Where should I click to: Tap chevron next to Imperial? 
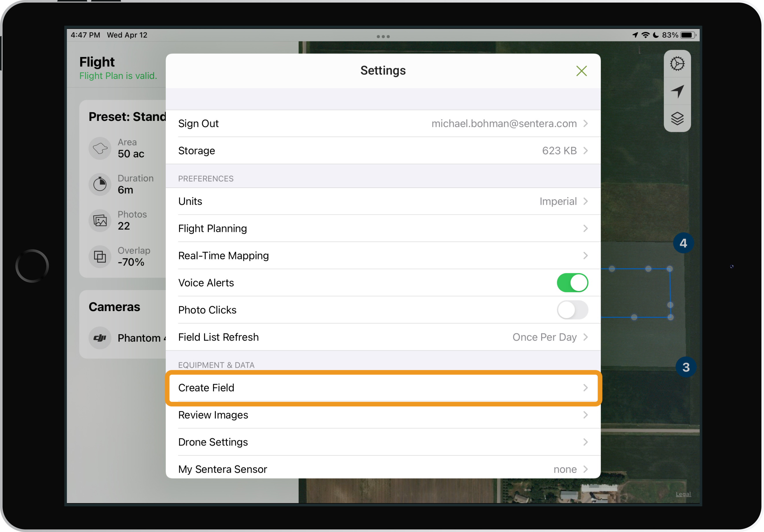[586, 201]
